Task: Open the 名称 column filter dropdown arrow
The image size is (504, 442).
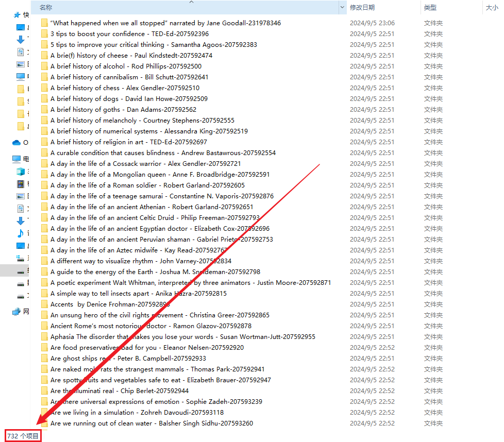Action: click(x=342, y=7)
